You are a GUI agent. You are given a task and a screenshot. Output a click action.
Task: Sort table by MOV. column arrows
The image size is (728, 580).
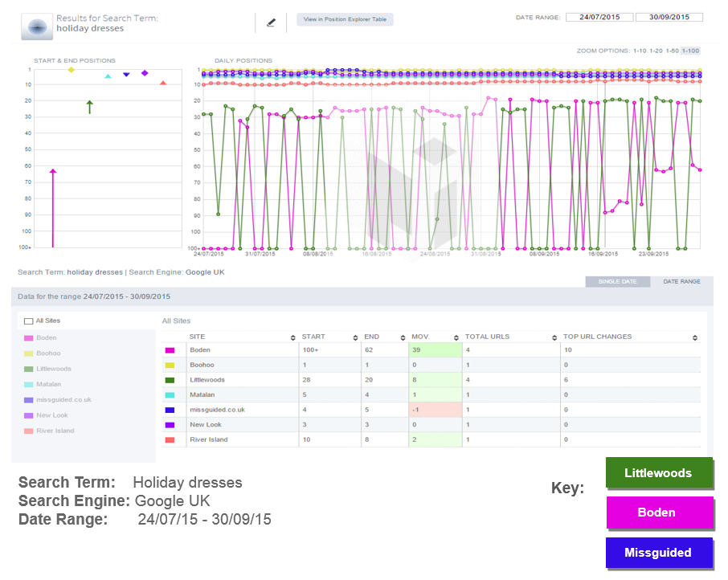tap(456, 337)
